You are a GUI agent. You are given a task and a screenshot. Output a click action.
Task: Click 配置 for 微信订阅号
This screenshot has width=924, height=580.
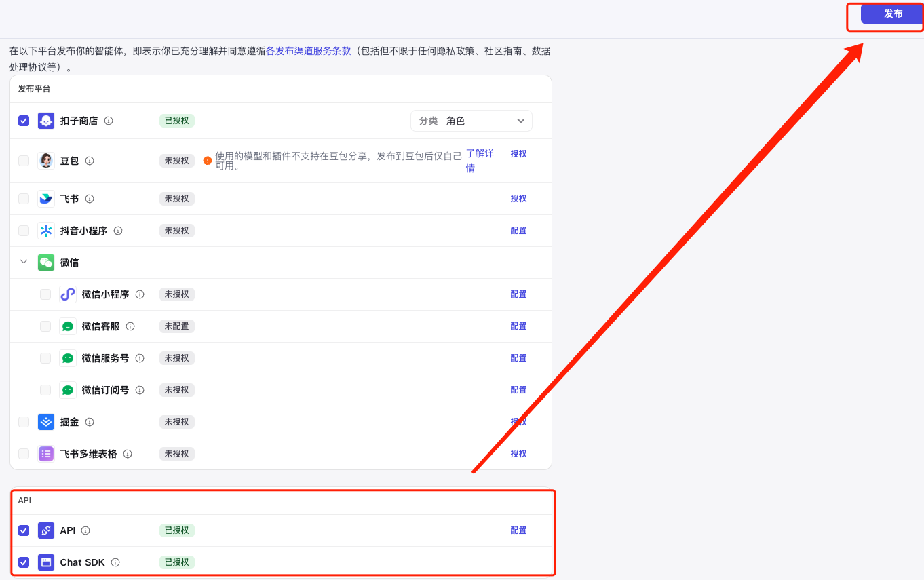tap(518, 390)
